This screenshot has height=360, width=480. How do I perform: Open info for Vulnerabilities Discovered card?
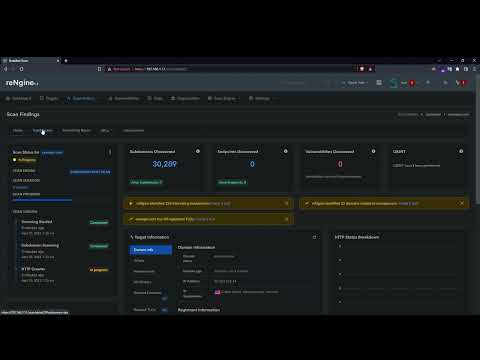coord(373,151)
